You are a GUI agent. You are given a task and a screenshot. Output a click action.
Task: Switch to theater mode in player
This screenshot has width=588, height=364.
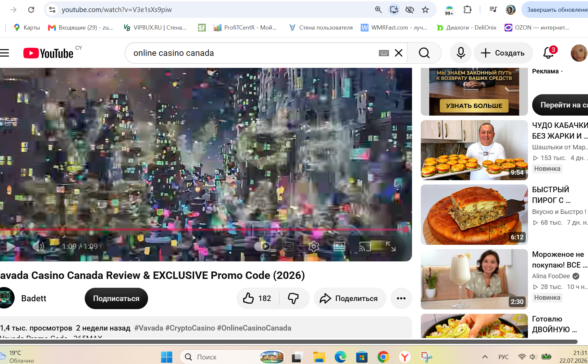click(339, 246)
